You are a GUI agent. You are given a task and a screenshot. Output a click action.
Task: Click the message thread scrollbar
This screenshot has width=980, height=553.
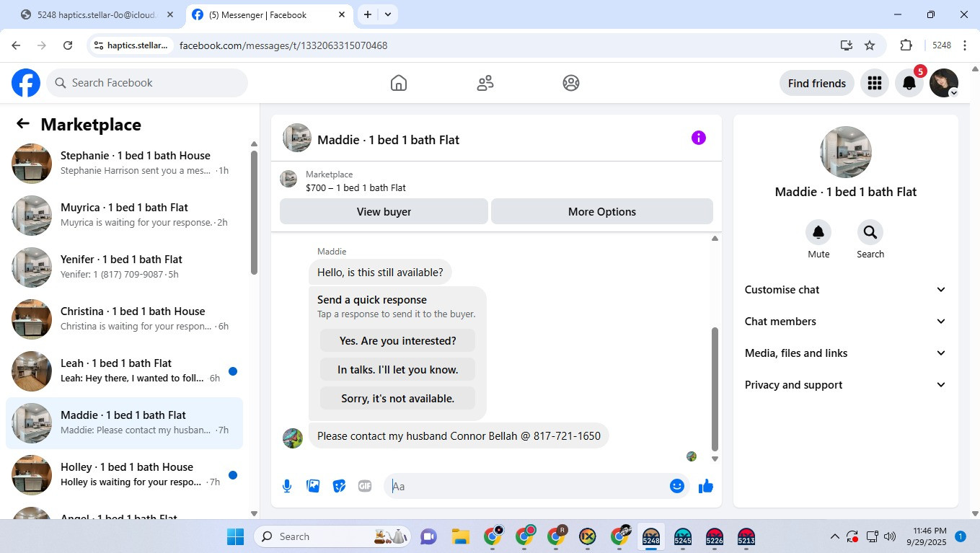715,389
